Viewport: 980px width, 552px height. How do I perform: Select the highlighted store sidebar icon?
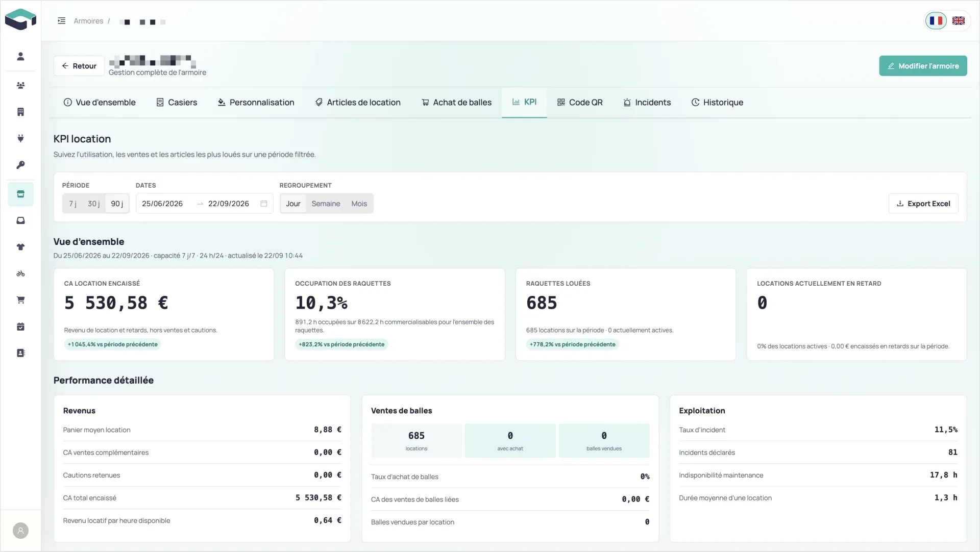pos(20,194)
